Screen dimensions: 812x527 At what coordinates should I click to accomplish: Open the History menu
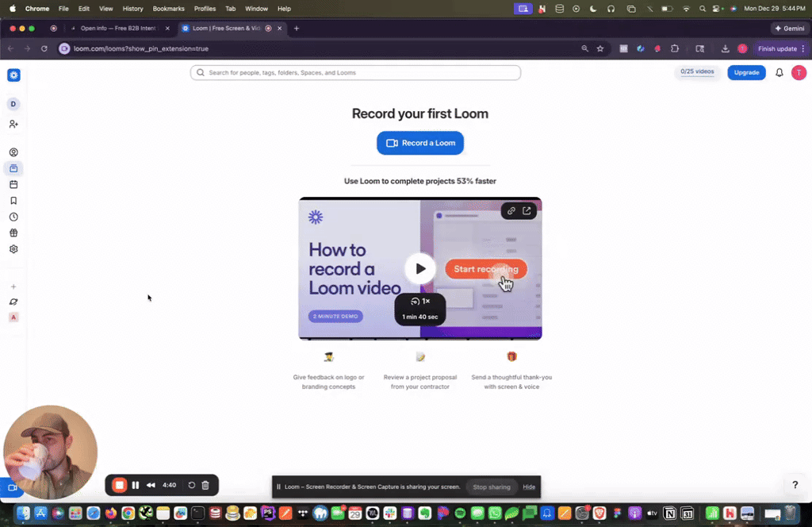point(132,9)
